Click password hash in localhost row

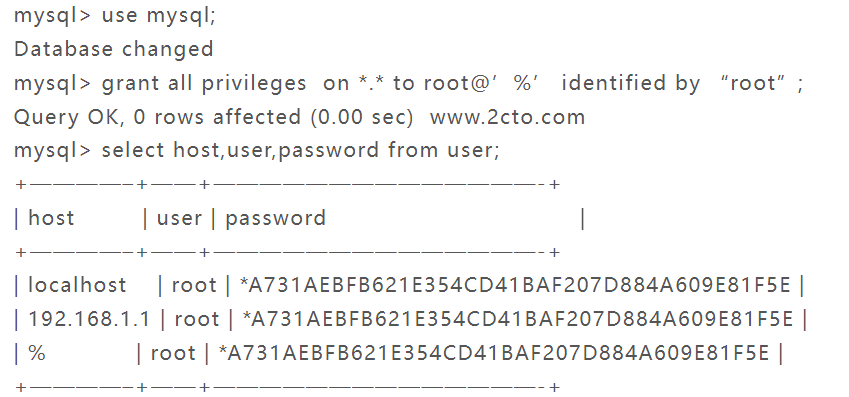click(515, 285)
